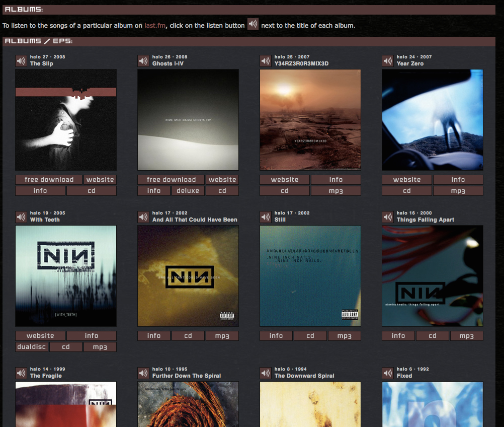Listen to Y34RZ3R0R3MIX3D with its speaker icon

[265, 61]
